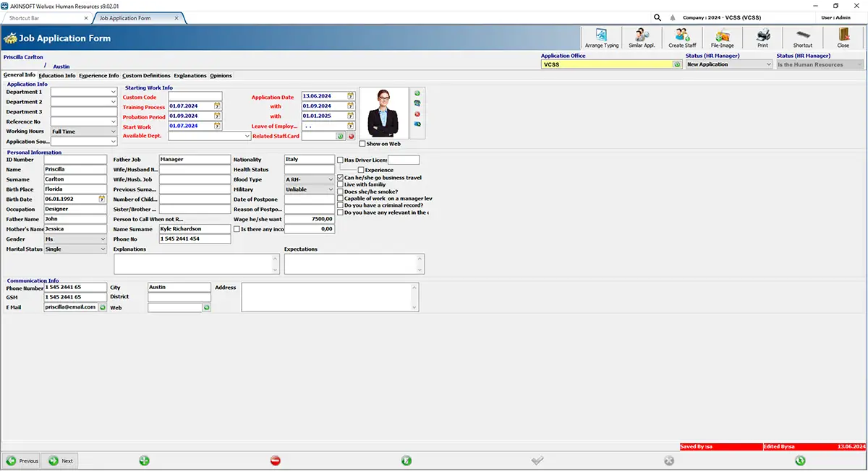Click green select icon beside Related Staff.Card
Screen dimensions: 868x472
pos(340,136)
